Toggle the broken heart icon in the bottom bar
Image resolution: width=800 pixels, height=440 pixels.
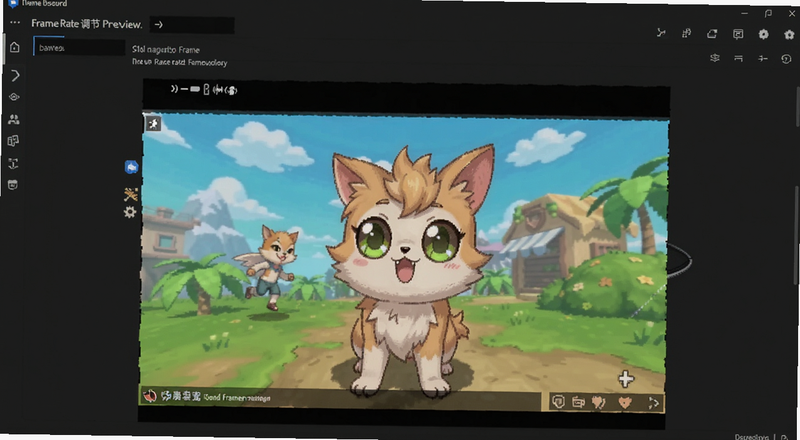click(598, 403)
